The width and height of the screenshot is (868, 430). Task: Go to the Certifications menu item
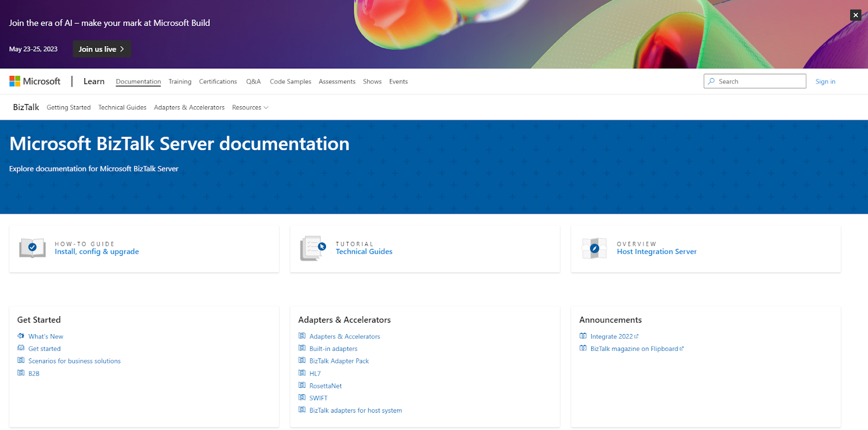[x=218, y=81]
